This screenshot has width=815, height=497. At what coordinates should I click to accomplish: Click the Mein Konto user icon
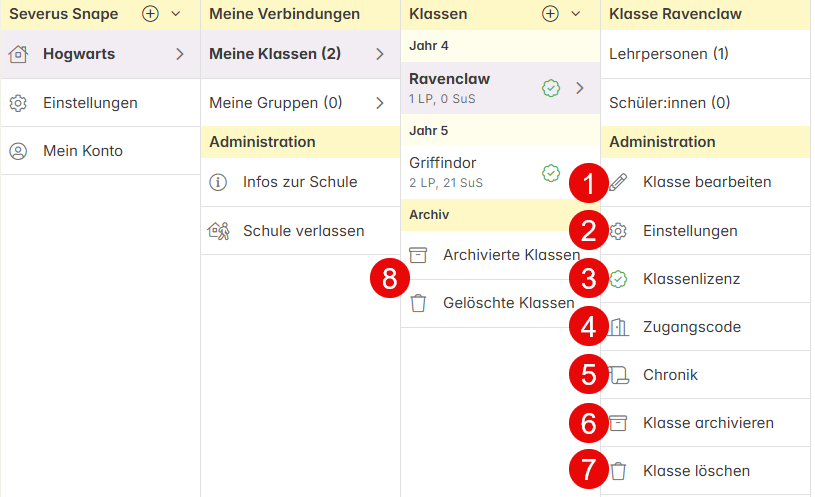[x=18, y=151]
